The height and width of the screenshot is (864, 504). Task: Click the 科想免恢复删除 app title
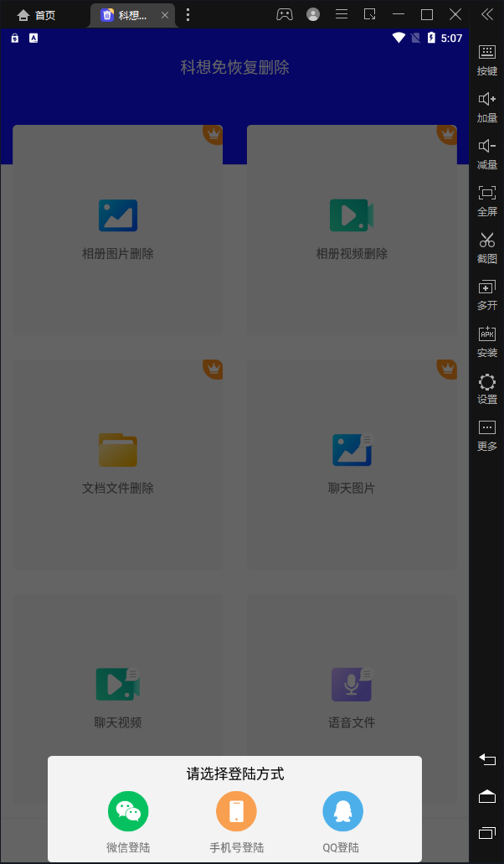point(235,67)
